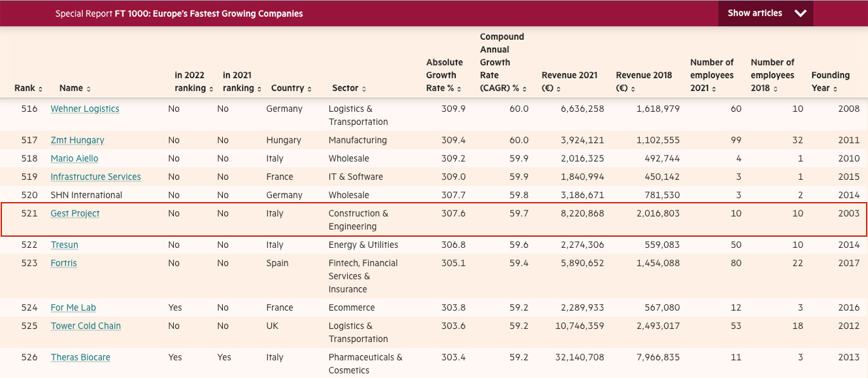The height and width of the screenshot is (378, 868).
Task: Click the Special Report FT 1000 header title
Action: coord(179,14)
